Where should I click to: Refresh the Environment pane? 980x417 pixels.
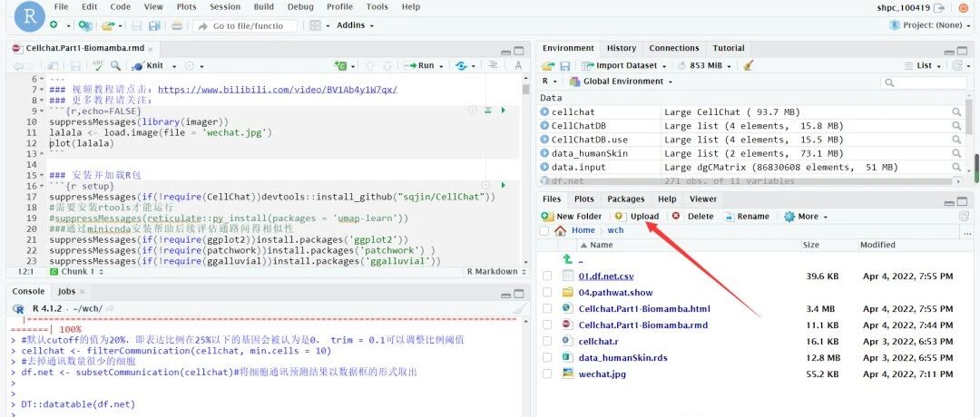pyautogui.click(x=958, y=65)
